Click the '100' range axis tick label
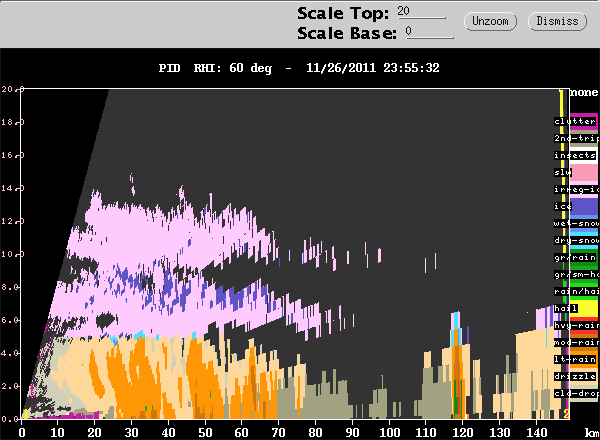 coord(389,433)
